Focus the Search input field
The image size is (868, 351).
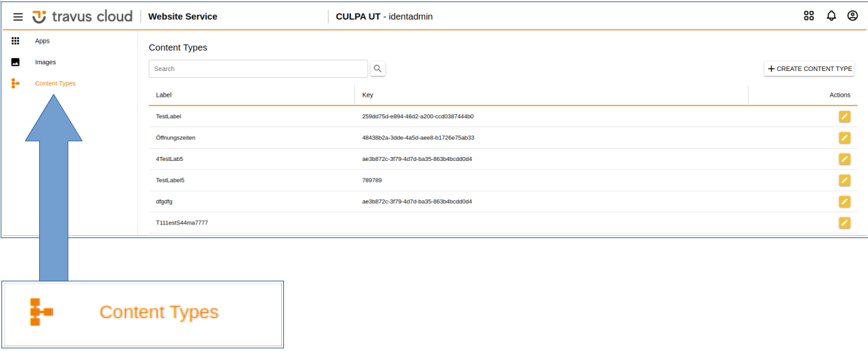[258, 69]
